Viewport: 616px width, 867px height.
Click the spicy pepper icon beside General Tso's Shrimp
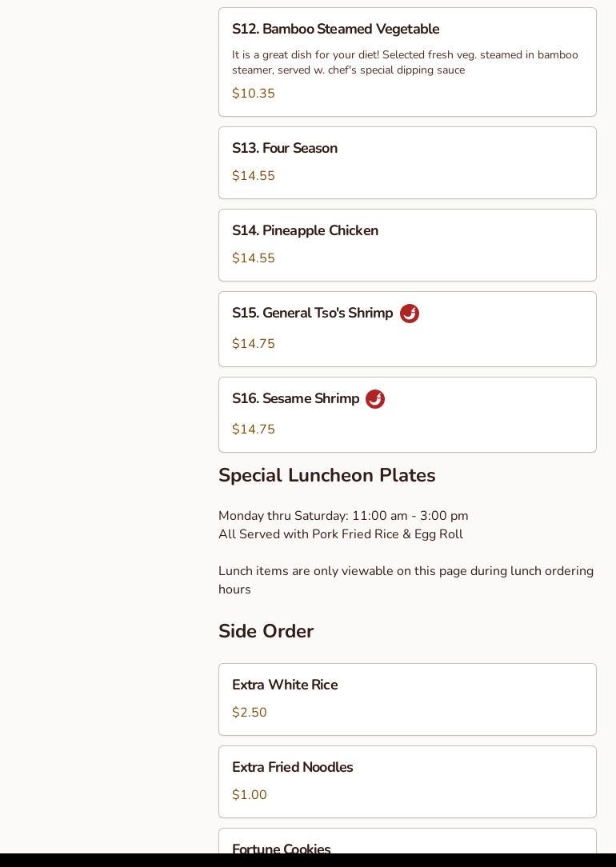(409, 314)
